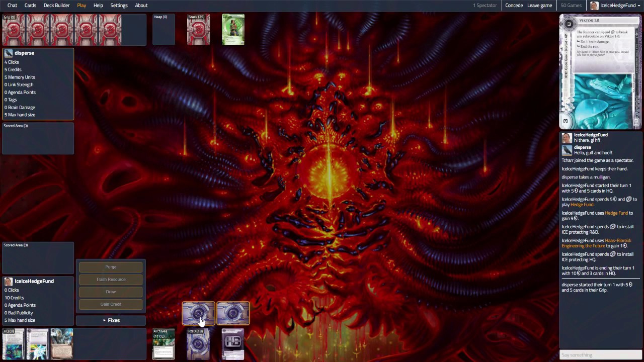Screen dimensions: 644x362
Task: Click the Corp's '5 Max hand size' stat
Action: pyautogui.click(x=20, y=320)
